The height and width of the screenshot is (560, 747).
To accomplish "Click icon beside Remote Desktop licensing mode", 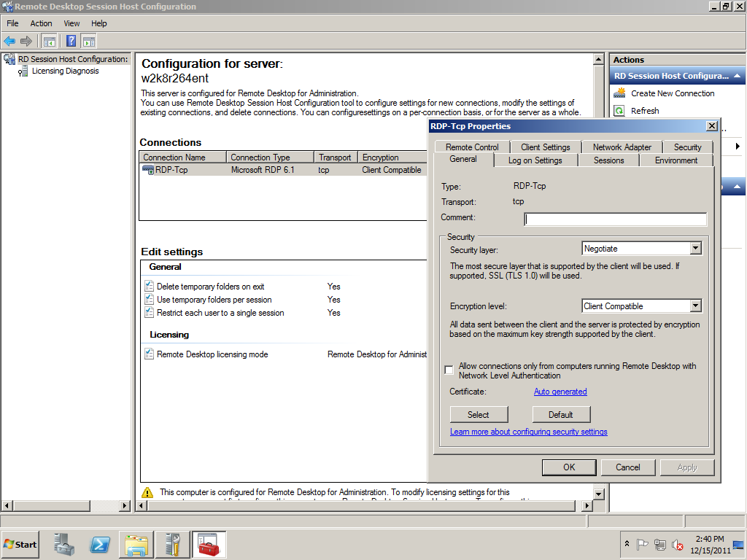I will tap(149, 354).
